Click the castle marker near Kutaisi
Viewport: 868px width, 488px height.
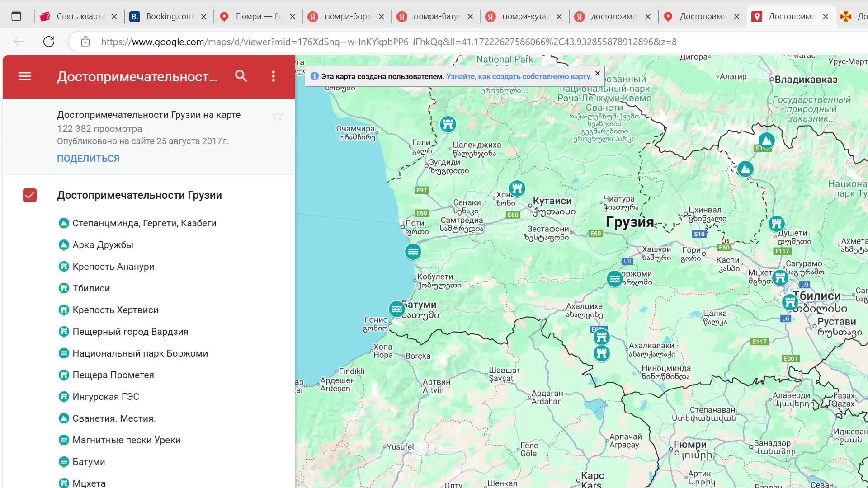click(x=517, y=188)
